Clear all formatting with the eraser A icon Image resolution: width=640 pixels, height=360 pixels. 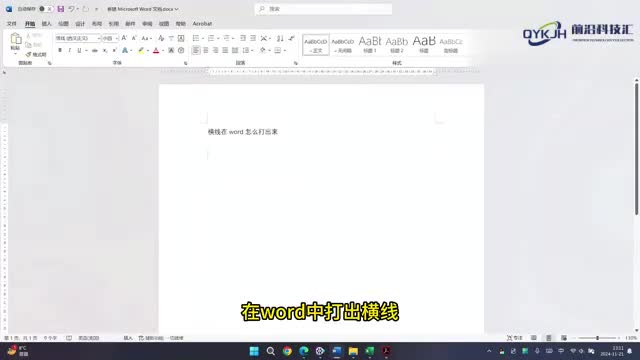click(x=161, y=38)
